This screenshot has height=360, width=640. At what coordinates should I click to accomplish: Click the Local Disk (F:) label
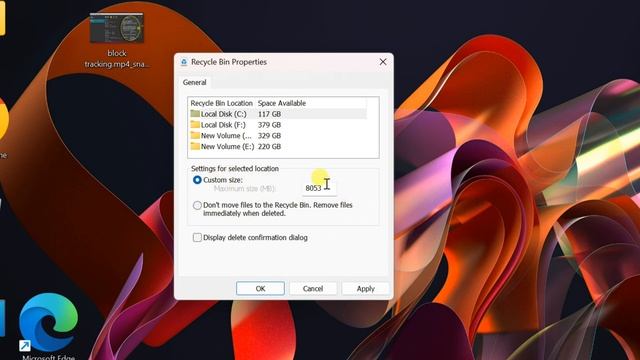(x=223, y=125)
